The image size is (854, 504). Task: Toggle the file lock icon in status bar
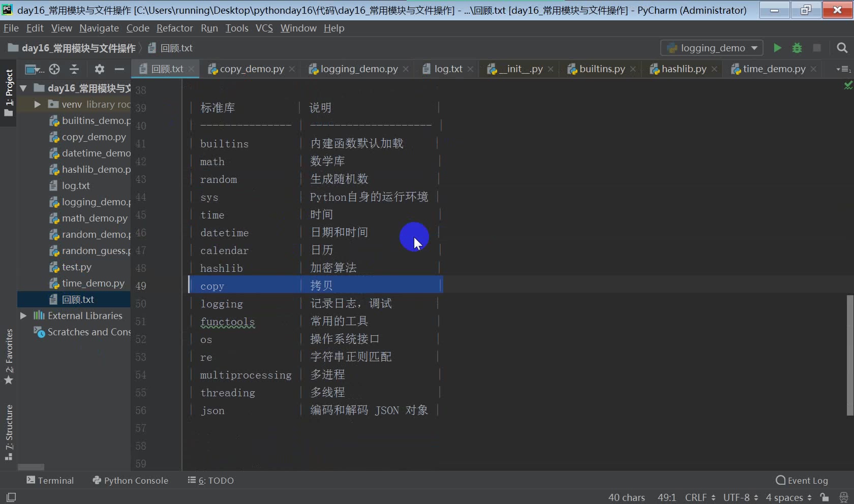(824, 497)
